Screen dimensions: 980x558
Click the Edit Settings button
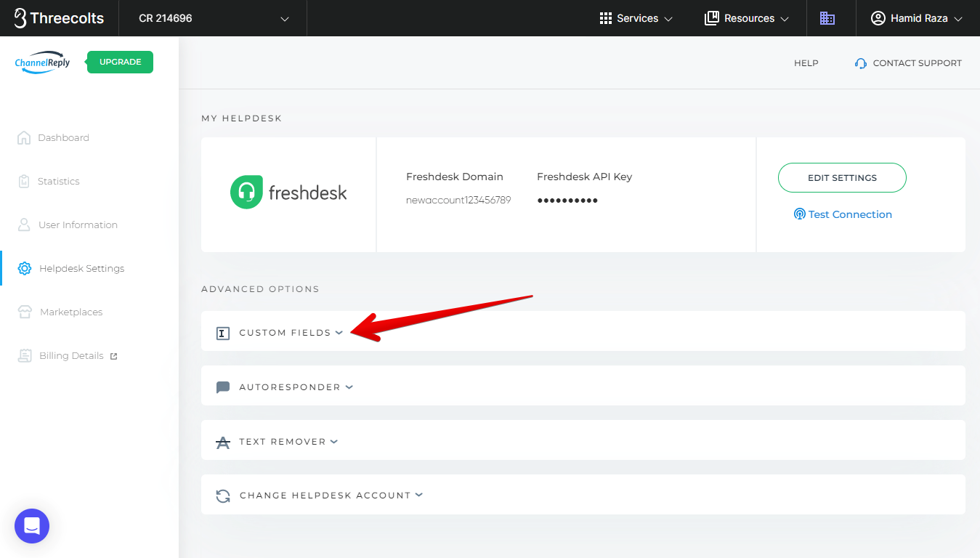click(x=842, y=177)
